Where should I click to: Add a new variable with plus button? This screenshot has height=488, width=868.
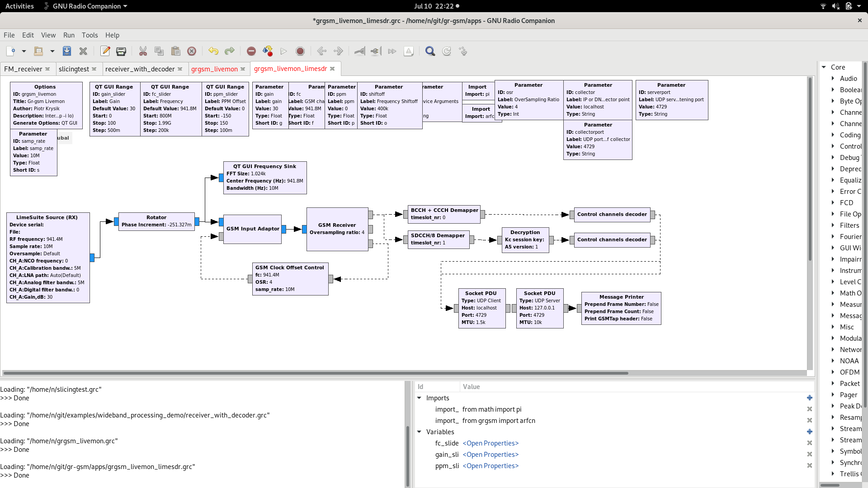click(809, 432)
